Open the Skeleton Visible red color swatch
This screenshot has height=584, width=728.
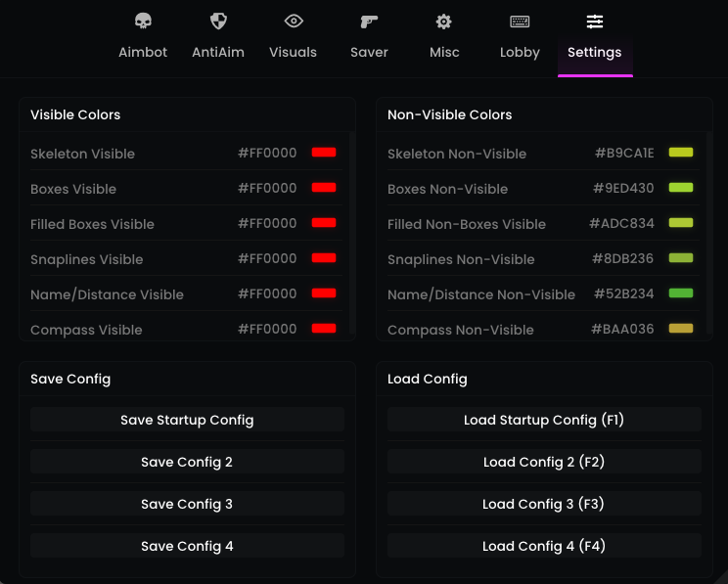(324, 153)
